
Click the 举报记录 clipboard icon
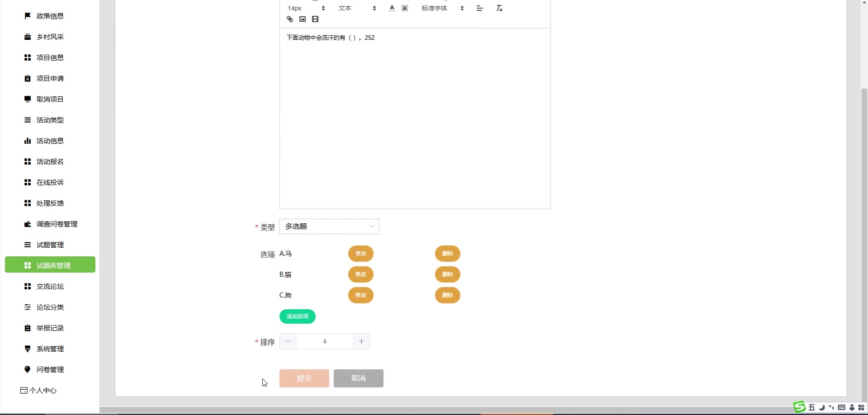coord(28,328)
